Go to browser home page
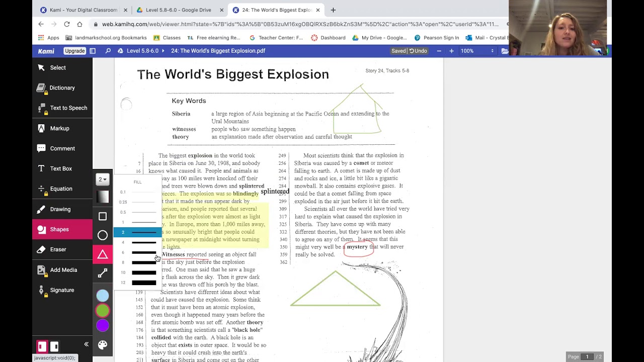 click(x=79, y=24)
